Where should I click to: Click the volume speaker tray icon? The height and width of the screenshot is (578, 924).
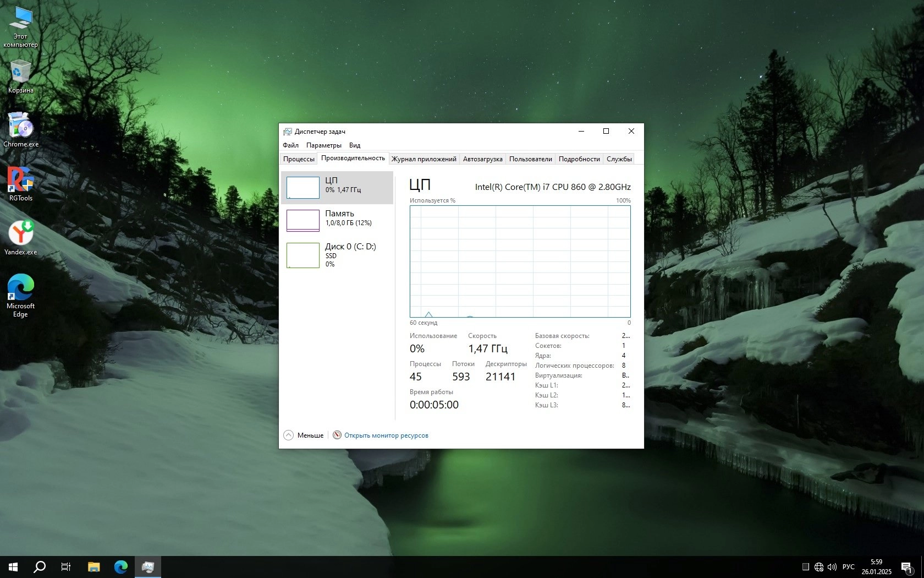(832, 567)
